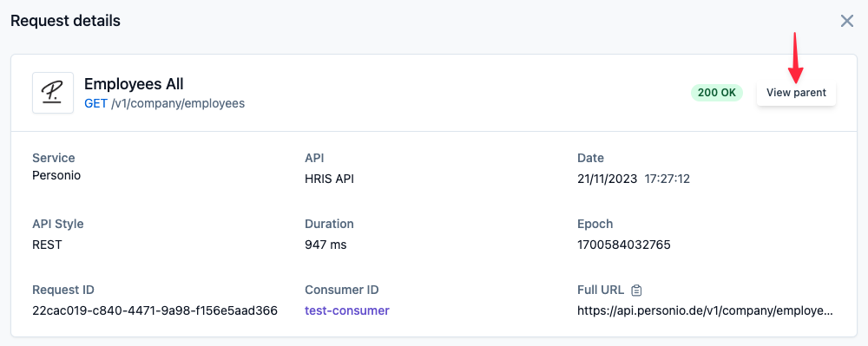This screenshot has height=346, width=868.
Task: Click the Full URL label
Action: point(601,290)
